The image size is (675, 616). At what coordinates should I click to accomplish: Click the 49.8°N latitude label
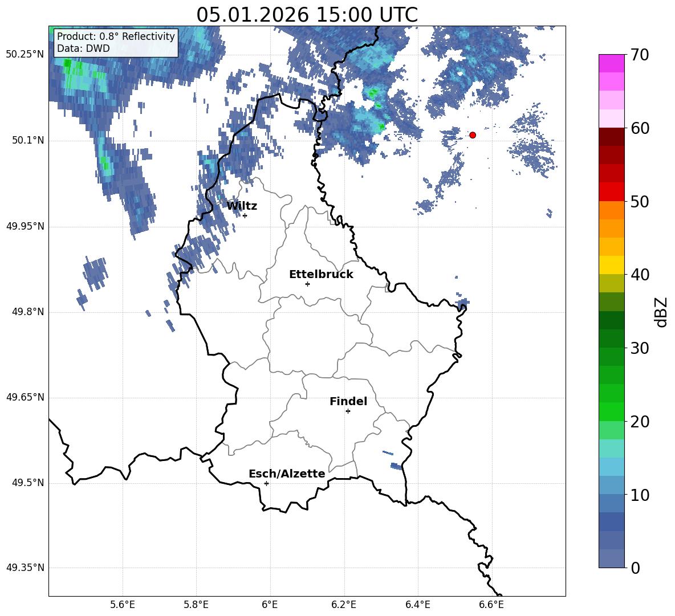point(27,312)
